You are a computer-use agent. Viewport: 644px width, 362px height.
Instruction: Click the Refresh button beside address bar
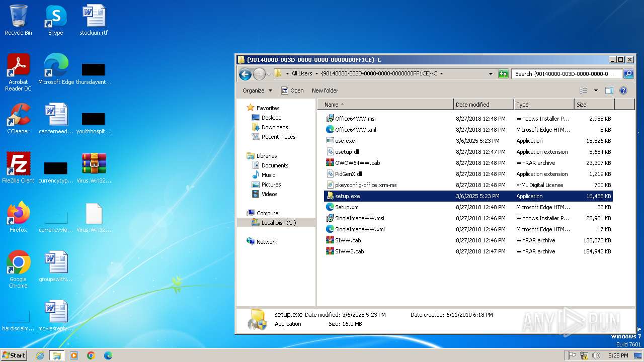pos(503,74)
